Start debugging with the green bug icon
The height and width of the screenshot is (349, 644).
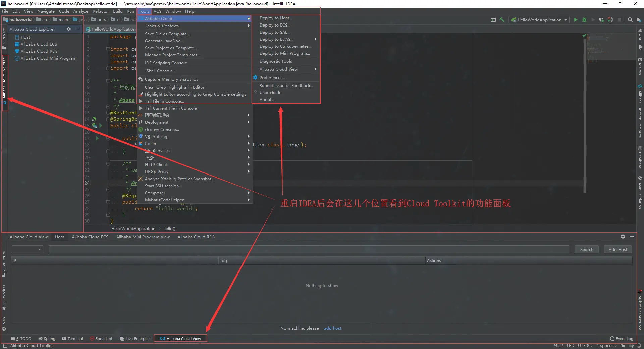(584, 20)
